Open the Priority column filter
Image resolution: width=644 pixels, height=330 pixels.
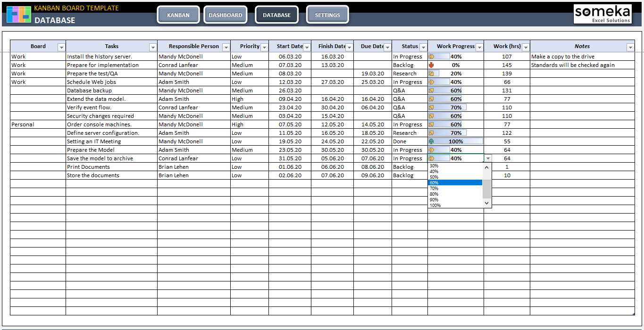(264, 47)
